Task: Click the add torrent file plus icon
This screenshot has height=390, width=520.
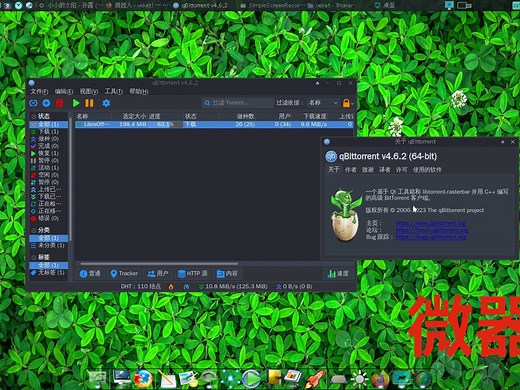Action: point(46,103)
